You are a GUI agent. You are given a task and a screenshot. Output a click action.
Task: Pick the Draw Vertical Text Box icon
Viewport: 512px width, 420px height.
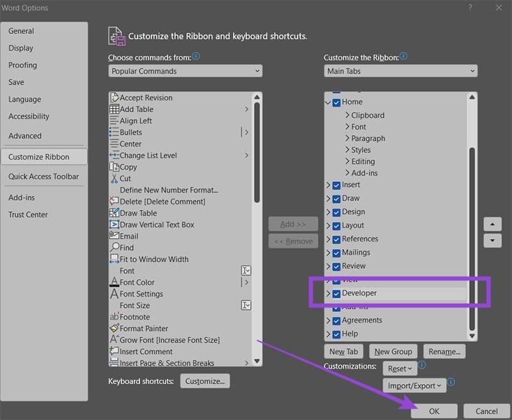(x=114, y=224)
